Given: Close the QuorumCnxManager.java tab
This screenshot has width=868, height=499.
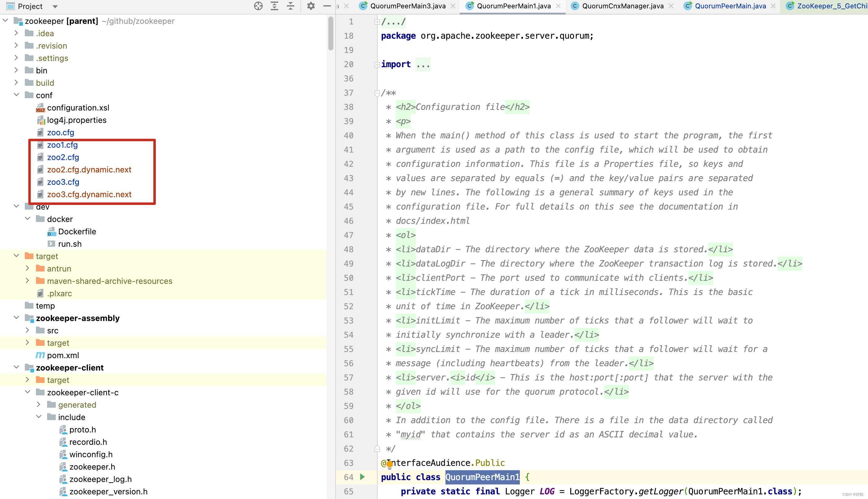Looking at the screenshot, I should pos(671,6).
